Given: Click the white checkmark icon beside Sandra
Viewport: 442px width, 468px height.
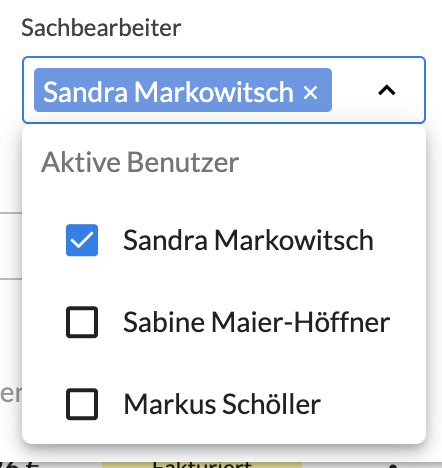Looking at the screenshot, I should coord(82,240).
